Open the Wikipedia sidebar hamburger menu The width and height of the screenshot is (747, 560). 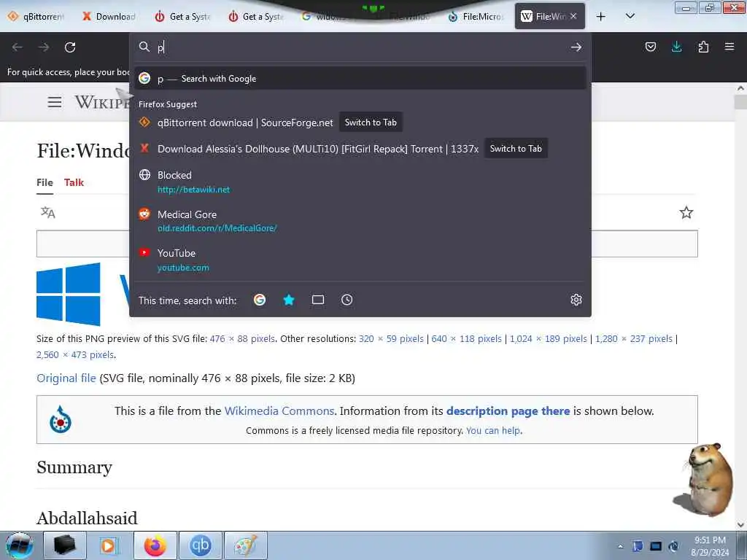pyautogui.click(x=54, y=102)
